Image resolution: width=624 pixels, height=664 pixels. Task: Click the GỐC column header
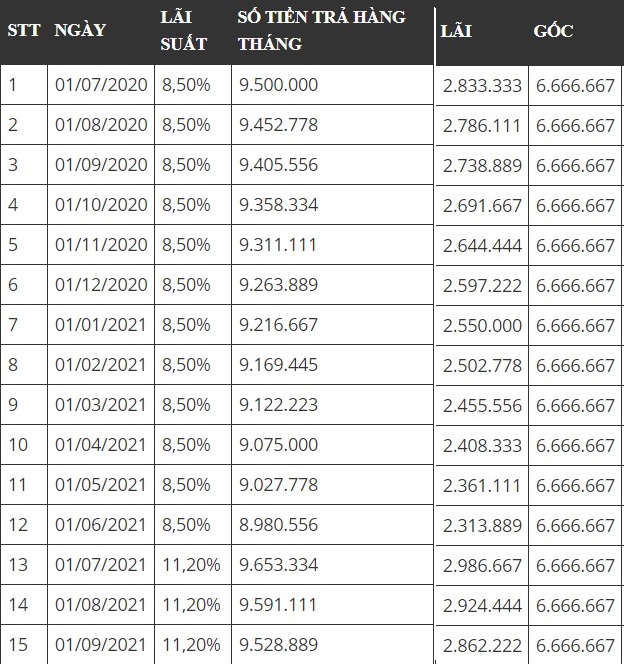point(554,31)
